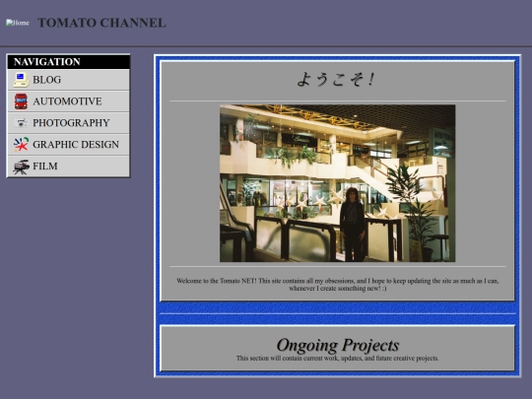532x399 pixels.
Task: Click the 'Welcome to the Tomato NET!' paragraph
Action: pyautogui.click(x=338, y=285)
